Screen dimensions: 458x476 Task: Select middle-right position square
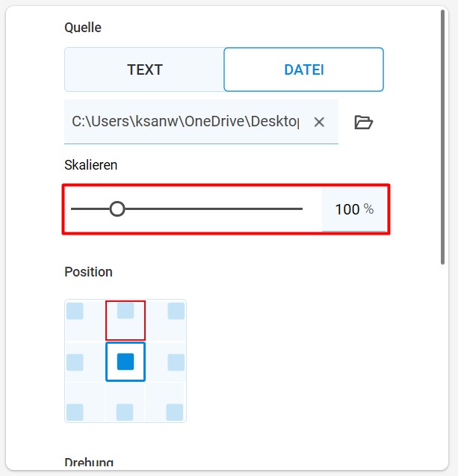(x=176, y=362)
